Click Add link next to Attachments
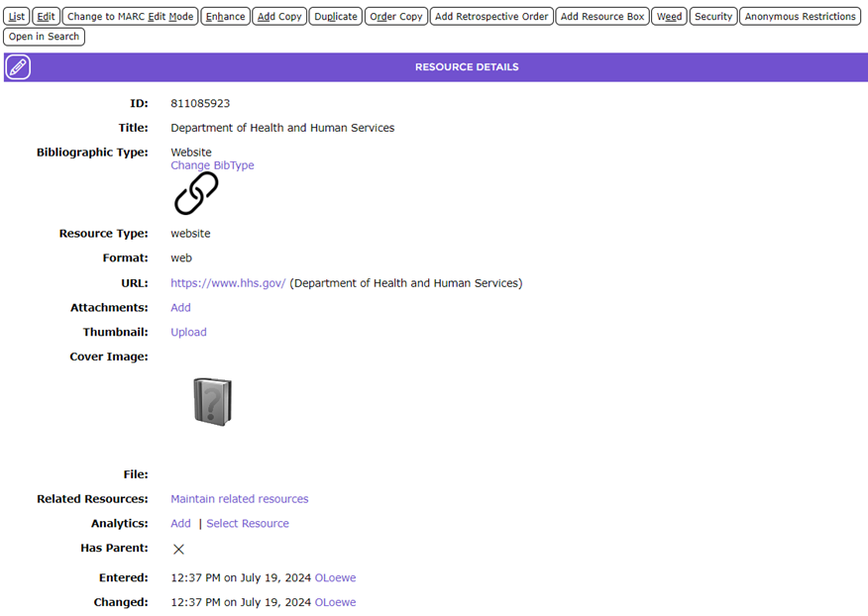Screen dimensions: 868x616 pos(180,308)
